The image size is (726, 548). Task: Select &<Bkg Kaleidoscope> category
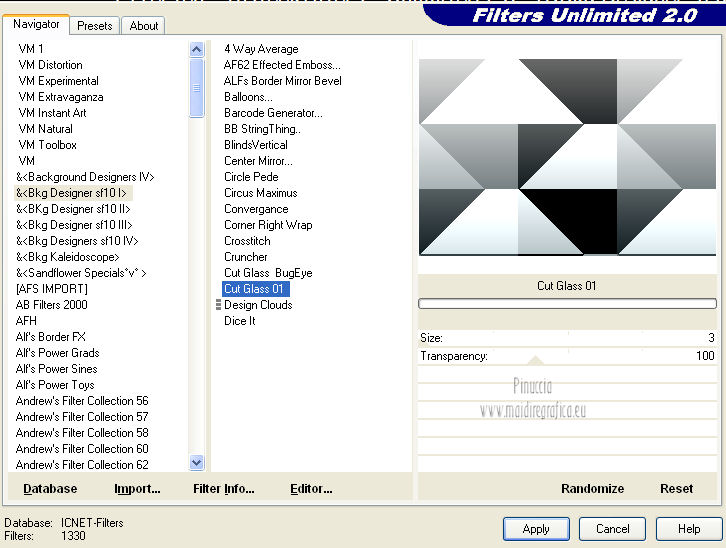pyautogui.click(x=68, y=257)
